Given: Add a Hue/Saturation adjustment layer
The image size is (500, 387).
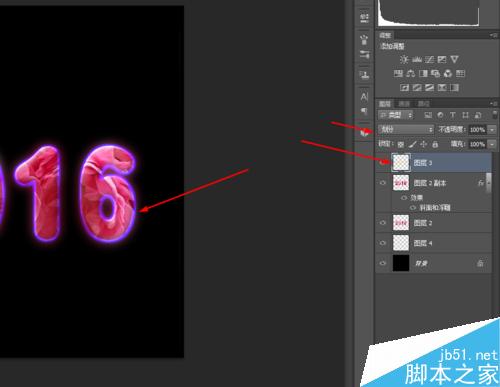Looking at the screenshot, I should (x=398, y=73).
